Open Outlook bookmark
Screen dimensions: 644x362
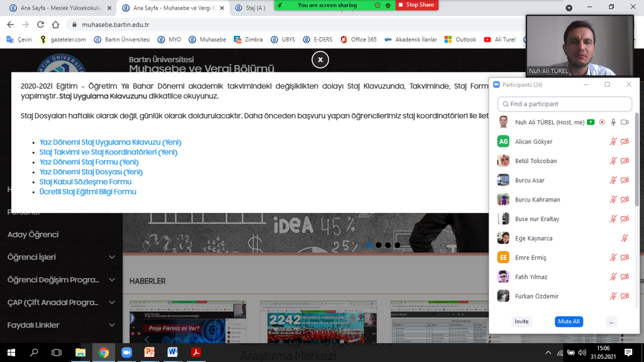pos(460,40)
